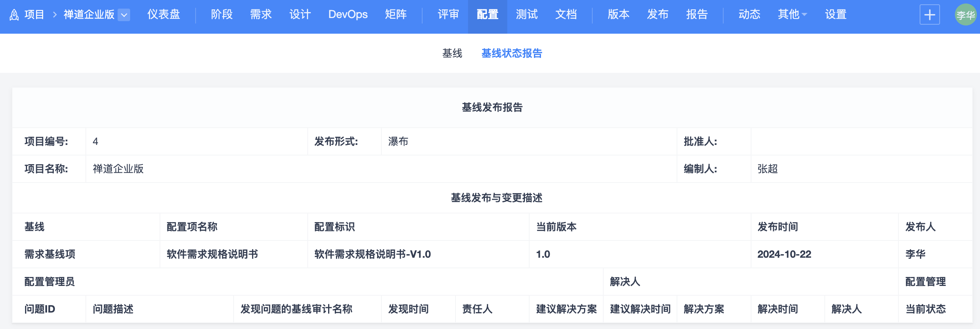Click the 建议解决方案 column header
980x329 pixels.
(x=566, y=309)
